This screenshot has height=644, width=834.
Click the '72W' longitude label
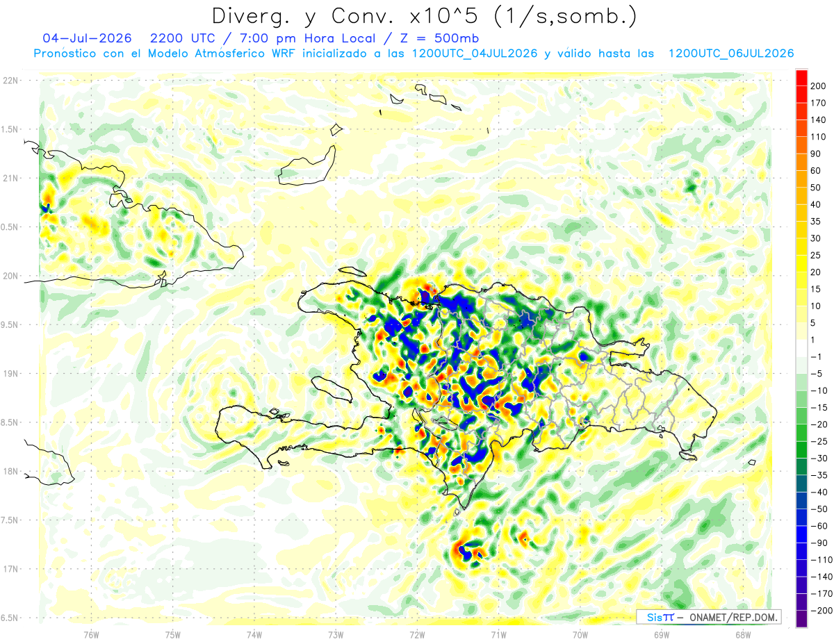417,635
